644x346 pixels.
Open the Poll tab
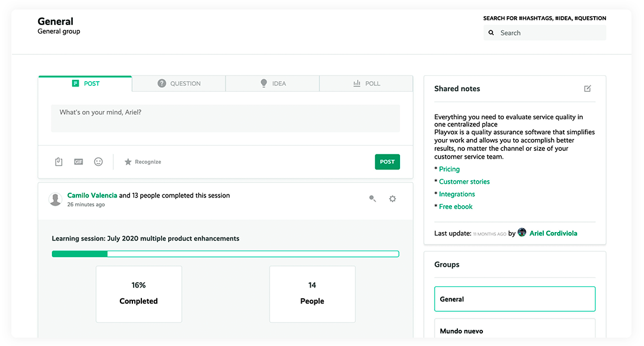pyautogui.click(x=366, y=84)
